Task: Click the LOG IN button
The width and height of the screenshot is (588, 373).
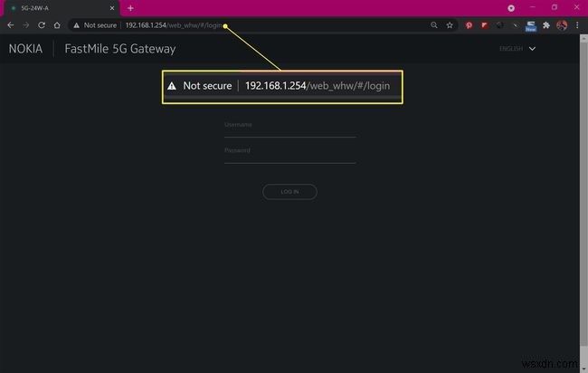Action: click(x=289, y=192)
